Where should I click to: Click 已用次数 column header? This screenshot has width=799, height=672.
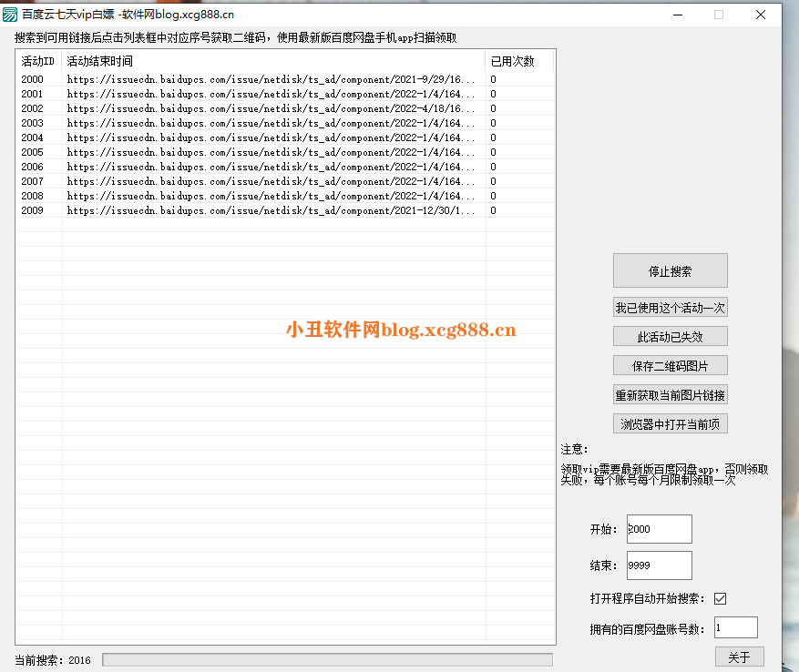[x=519, y=61]
